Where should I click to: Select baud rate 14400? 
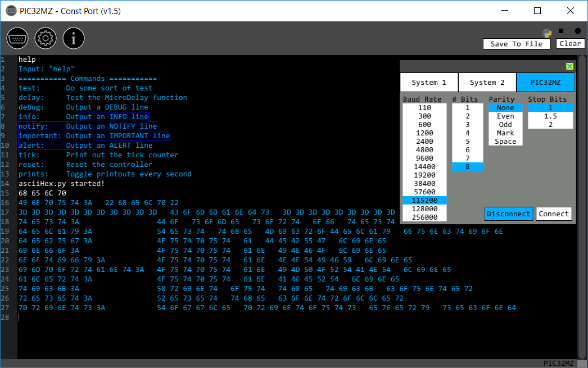(x=424, y=167)
